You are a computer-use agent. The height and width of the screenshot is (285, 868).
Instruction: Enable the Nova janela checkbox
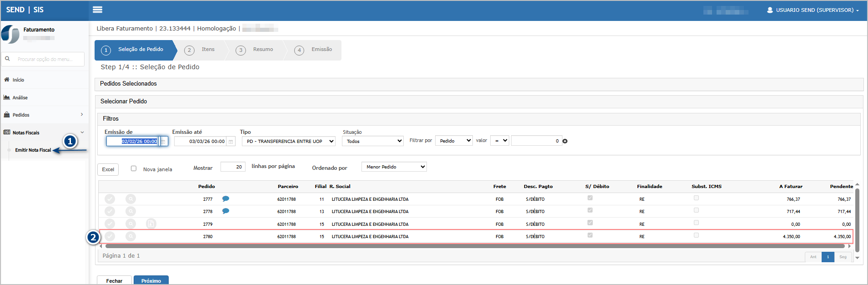(134, 168)
